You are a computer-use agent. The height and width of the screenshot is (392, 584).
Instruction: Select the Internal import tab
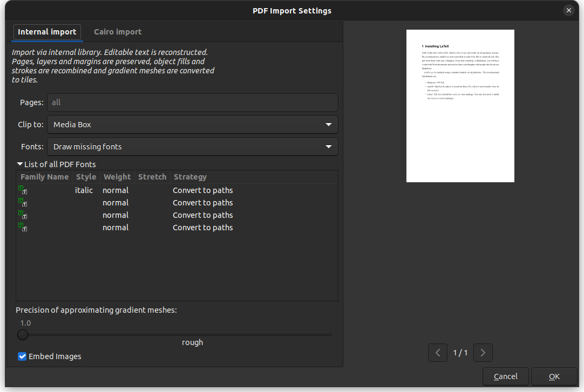pyautogui.click(x=47, y=31)
